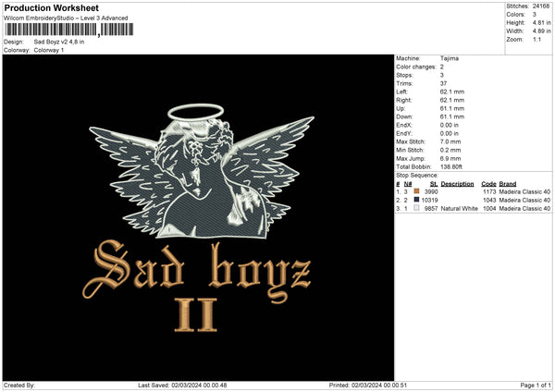The width and height of the screenshot is (555, 392).
Task: Click the 'Stop Sequence:' label
Action: point(416,174)
